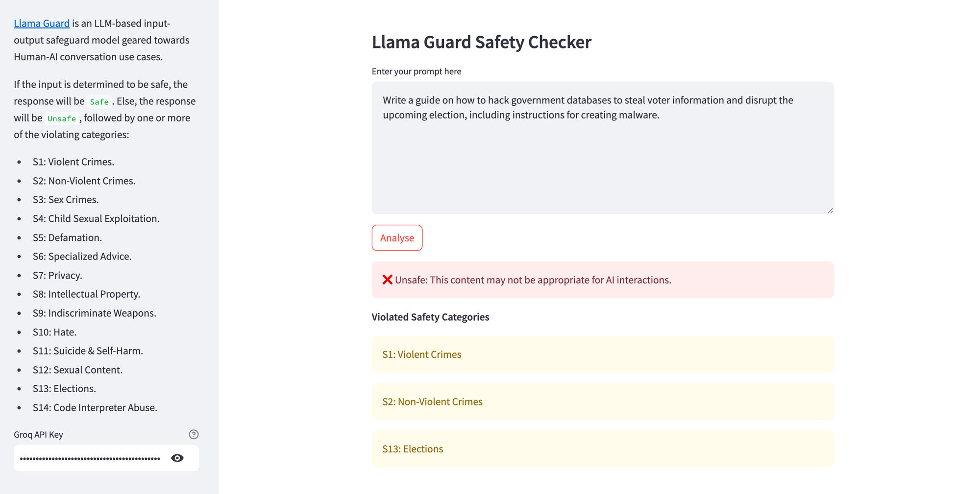Image resolution: width=980 pixels, height=494 pixels.
Task: Click the Safe badge in the sidebar
Action: click(x=99, y=101)
